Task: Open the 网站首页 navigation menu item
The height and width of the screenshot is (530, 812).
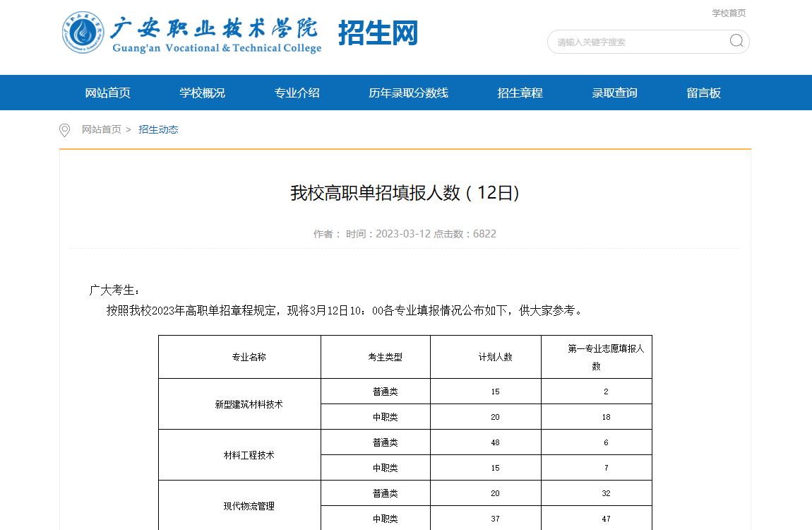Action: (x=108, y=93)
